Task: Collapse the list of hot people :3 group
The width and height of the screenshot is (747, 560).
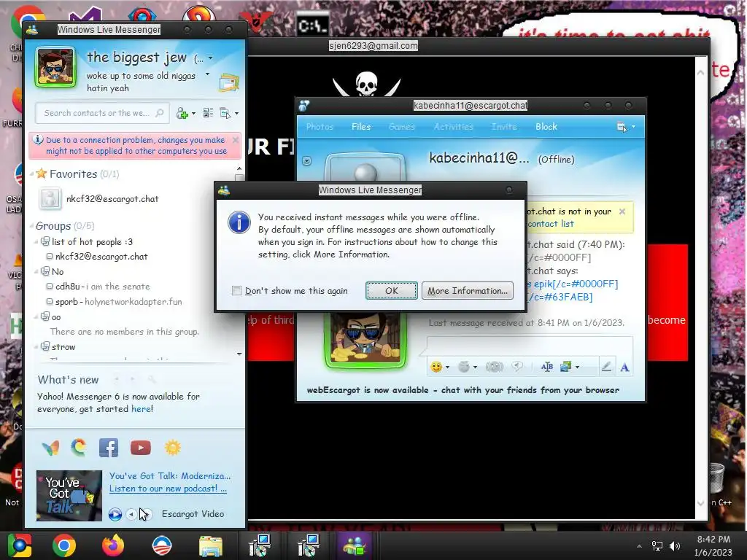Action: tap(36, 242)
